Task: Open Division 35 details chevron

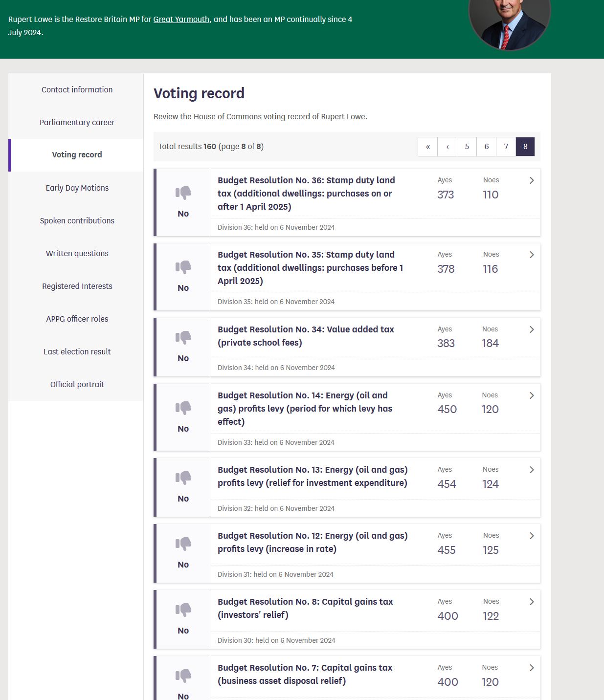Action: coord(532,255)
